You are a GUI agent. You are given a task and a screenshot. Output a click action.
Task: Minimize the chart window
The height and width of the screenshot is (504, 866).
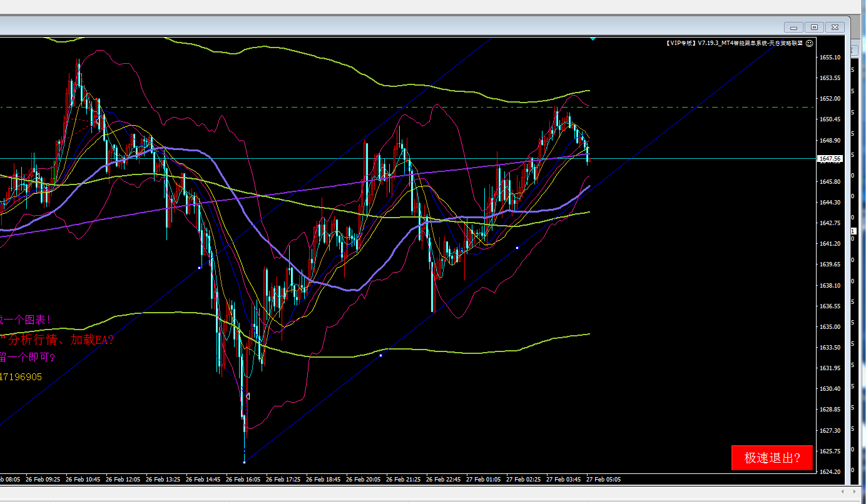coord(794,27)
